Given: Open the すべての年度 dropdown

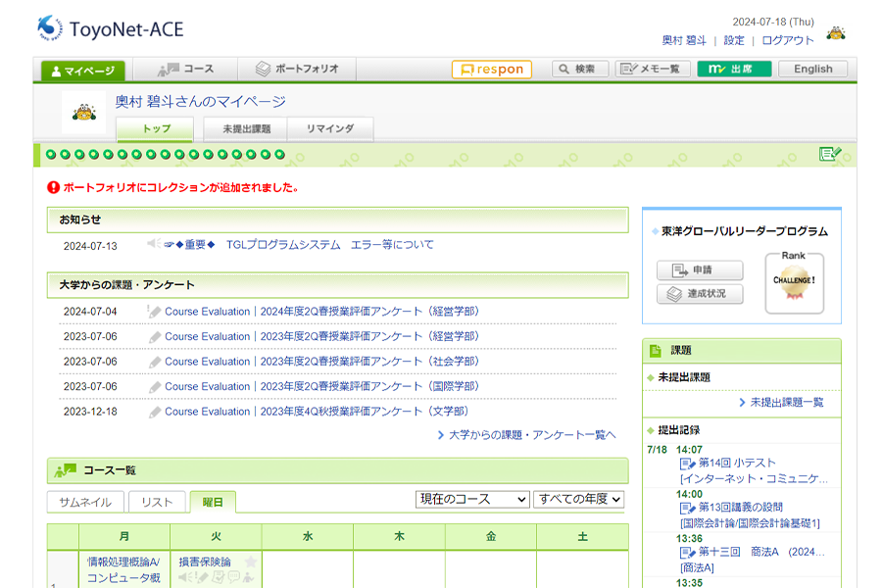Looking at the screenshot, I should [x=579, y=499].
